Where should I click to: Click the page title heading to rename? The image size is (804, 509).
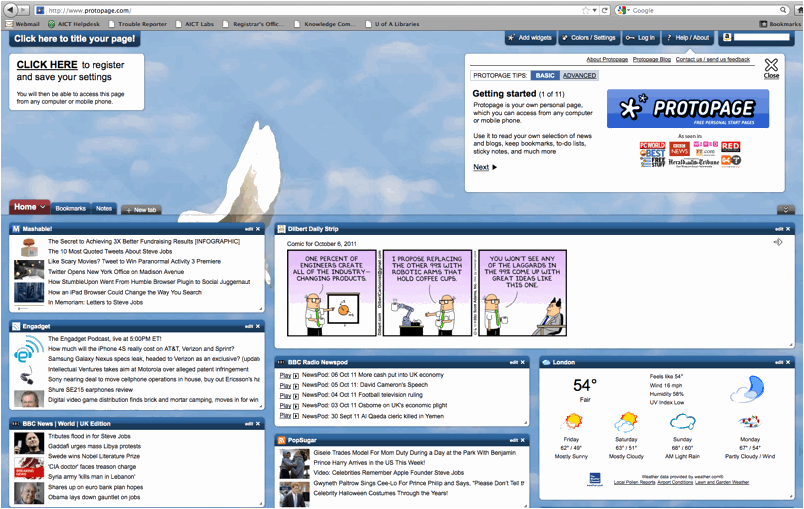pos(75,39)
